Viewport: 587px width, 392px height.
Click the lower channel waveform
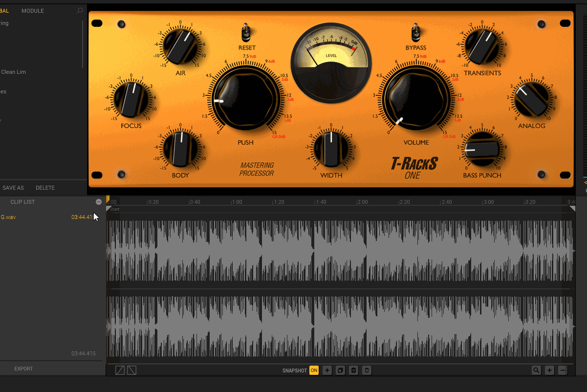[340, 327]
